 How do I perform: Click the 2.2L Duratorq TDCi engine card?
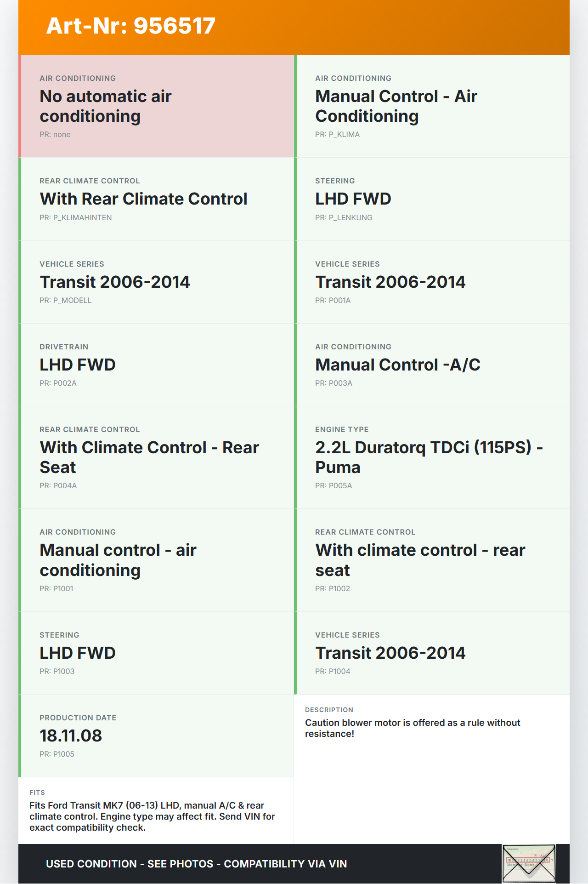click(x=432, y=457)
